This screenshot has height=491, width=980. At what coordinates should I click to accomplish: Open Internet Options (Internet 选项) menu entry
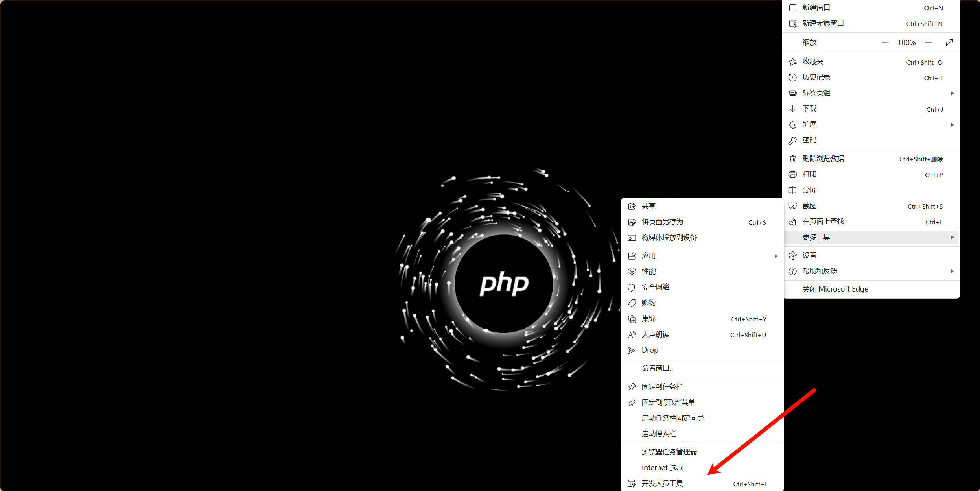click(663, 467)
